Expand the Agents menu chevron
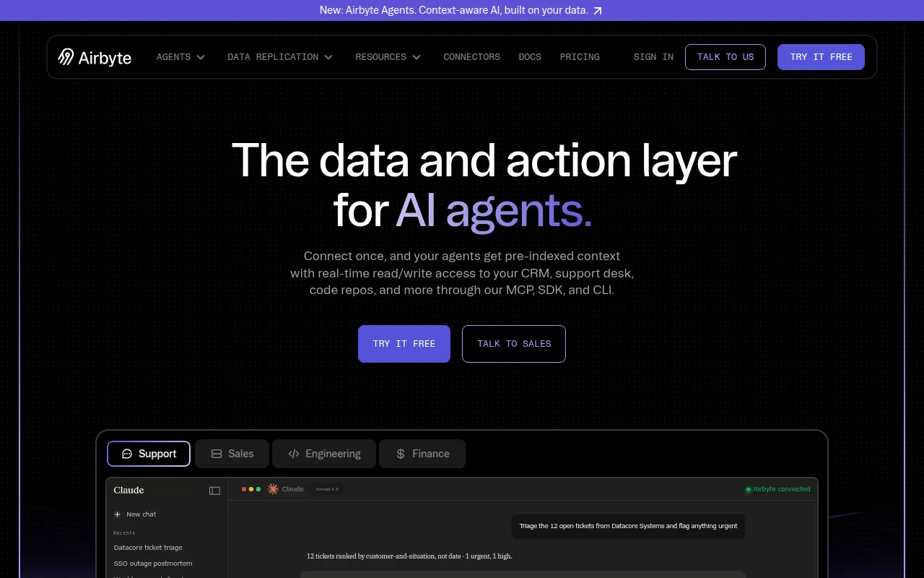The height and width of the screenshot is (578, 924). pos(201,57)
